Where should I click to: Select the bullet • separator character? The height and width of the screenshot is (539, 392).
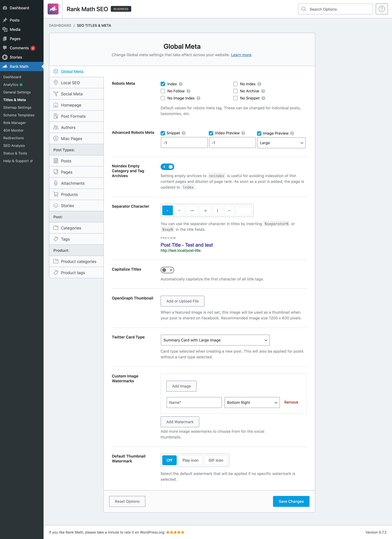click(x=229, y=210)
